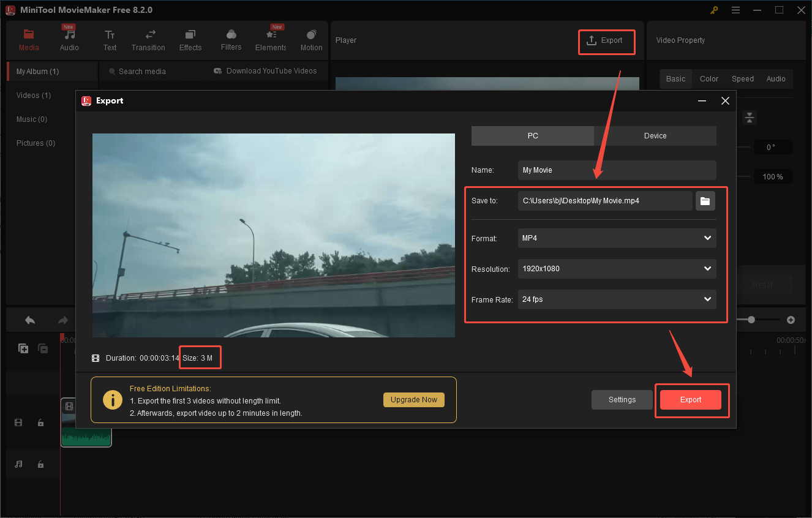
Task: Open the Resolution dropdown
Action: (x=616, y=269)
